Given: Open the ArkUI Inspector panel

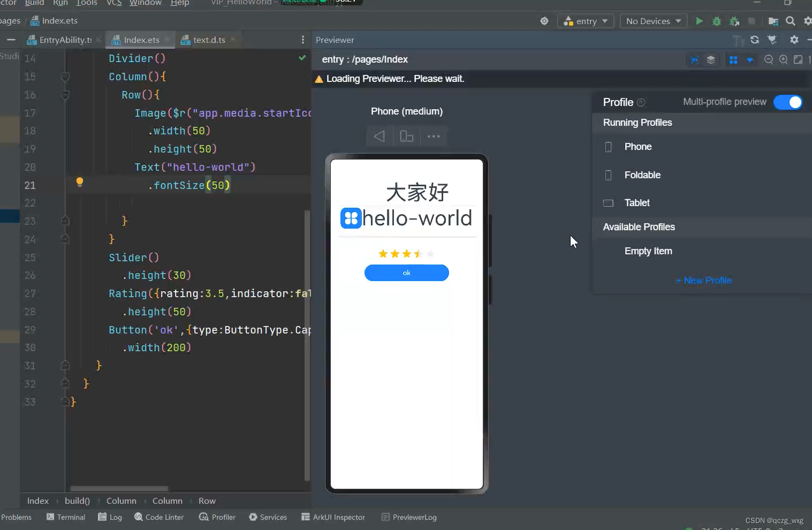Looking at the screenshot, I should point(333,517).
